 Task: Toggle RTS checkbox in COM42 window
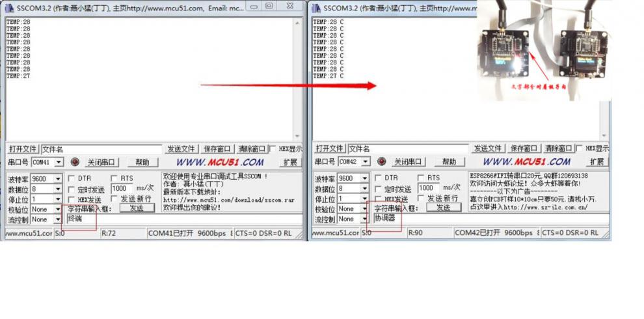click(422, 178)
